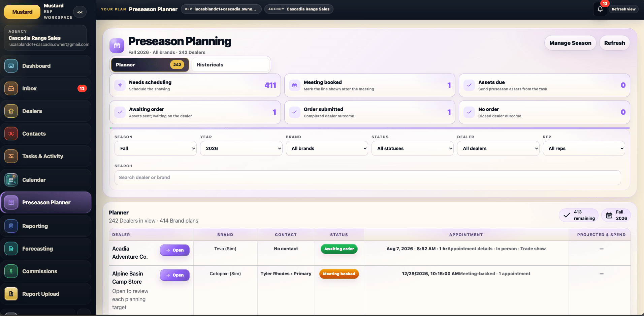This screenshot has height=316, width=644.
Task: Click the Meeting booked calendar icon
Action: coord(294,85)
